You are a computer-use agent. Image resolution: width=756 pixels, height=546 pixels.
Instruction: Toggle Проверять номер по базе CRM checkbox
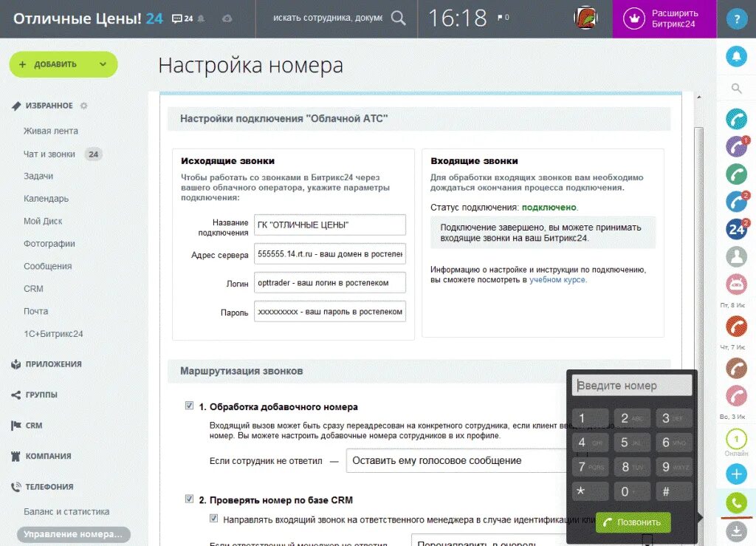pos(189,499)
